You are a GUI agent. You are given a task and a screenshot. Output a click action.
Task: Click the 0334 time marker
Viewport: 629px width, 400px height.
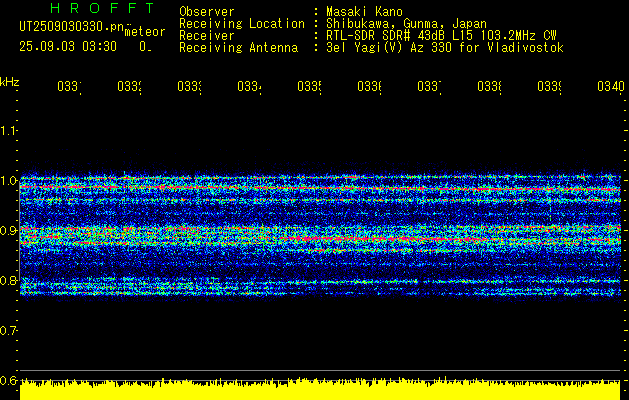pos(250,86)
